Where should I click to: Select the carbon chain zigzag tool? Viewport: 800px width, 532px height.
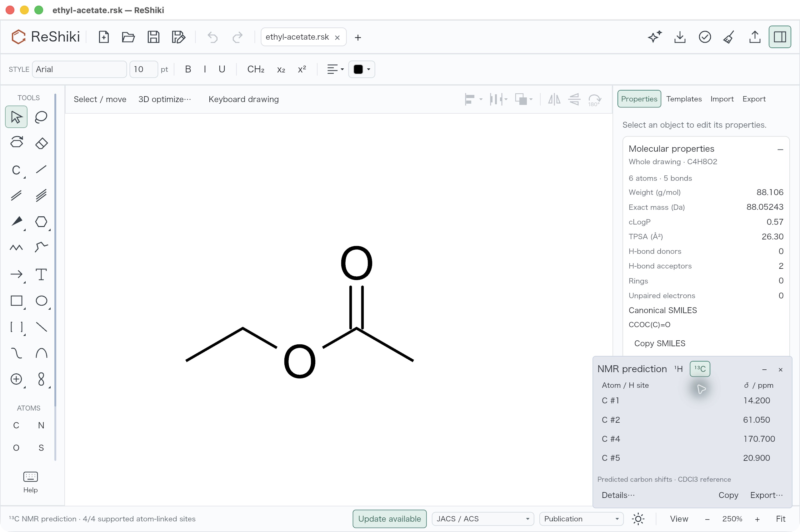pos(16,248)
